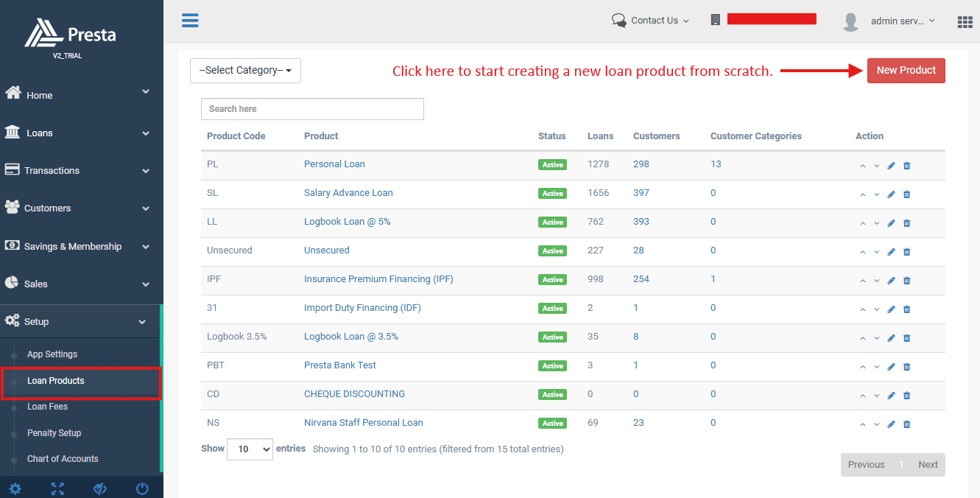The image size is (980, 498).
Task: Click the Search here field
Action: point(312,109)
